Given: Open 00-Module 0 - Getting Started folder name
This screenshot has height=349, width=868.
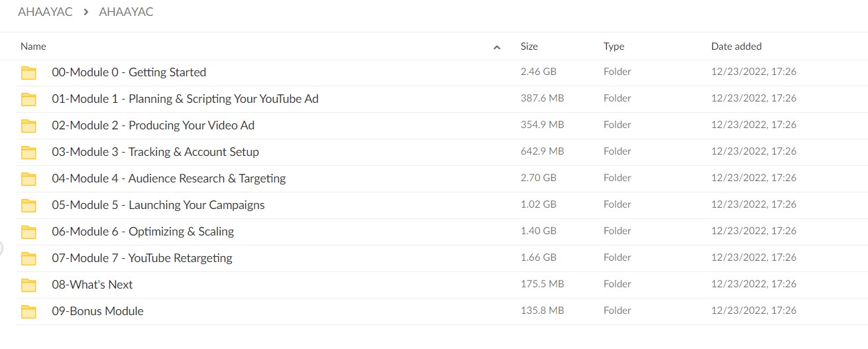Looking at the screenshot, I should (129, 72).
